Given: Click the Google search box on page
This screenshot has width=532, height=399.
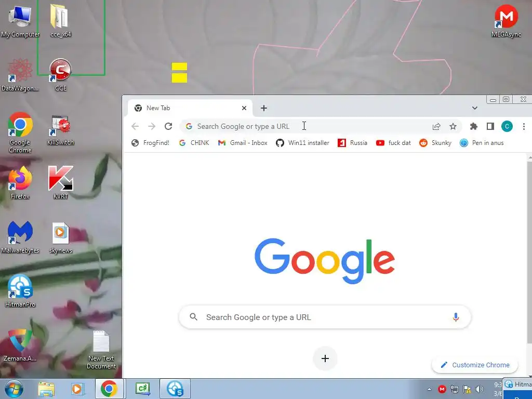Looking at the screenshot, I should 325,317.
